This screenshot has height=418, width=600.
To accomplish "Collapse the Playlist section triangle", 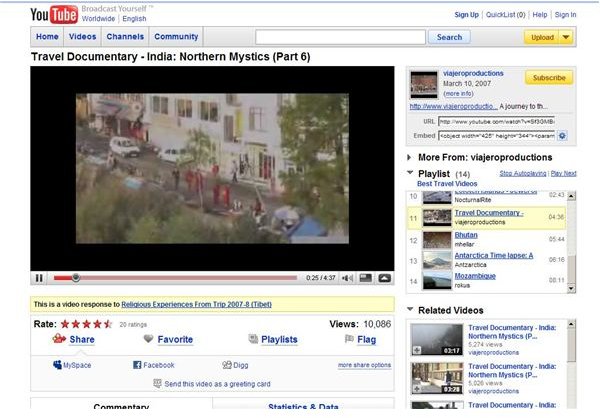I will click(x=410, y=173).
